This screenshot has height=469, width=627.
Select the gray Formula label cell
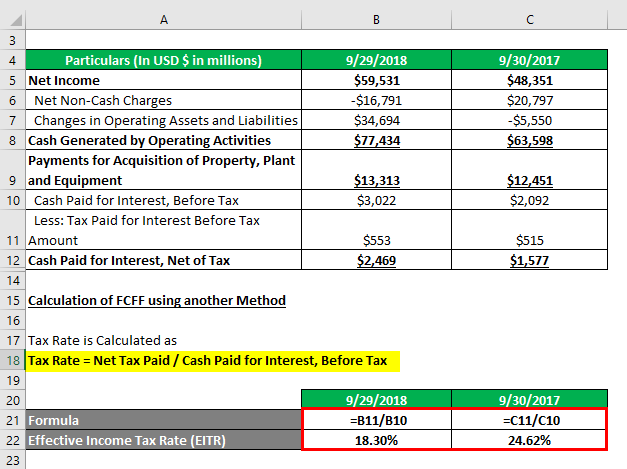point(164,420)
